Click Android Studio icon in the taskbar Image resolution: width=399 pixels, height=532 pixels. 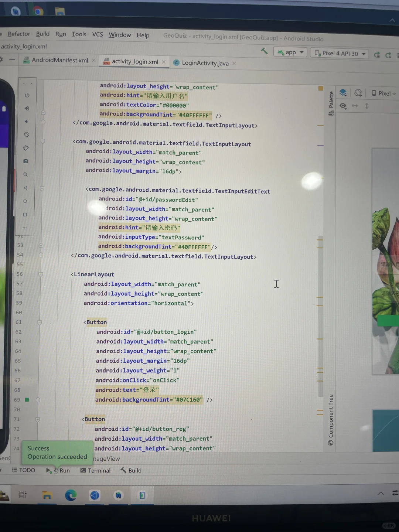tap(118, 495)
